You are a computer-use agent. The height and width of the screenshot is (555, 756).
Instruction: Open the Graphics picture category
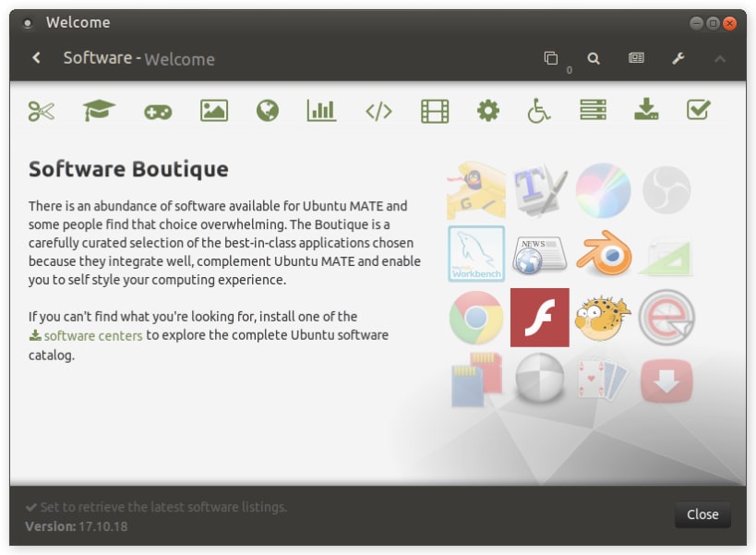point(214,111)
